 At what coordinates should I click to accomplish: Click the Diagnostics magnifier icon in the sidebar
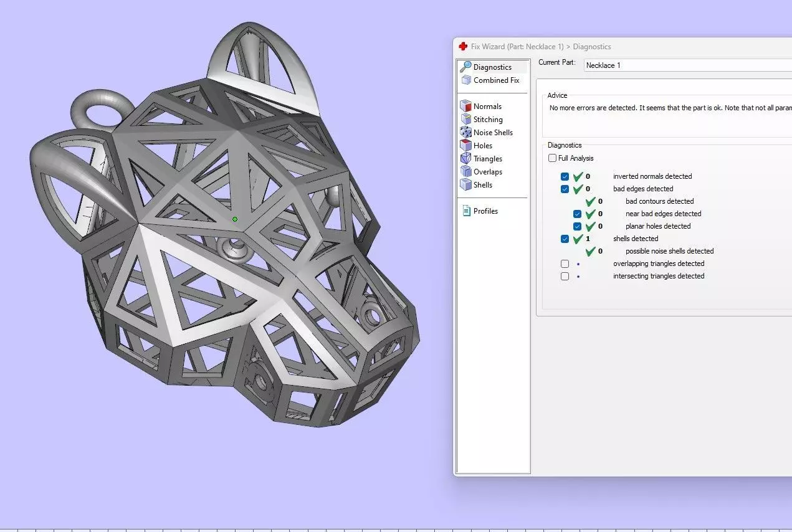pos(465,67)
